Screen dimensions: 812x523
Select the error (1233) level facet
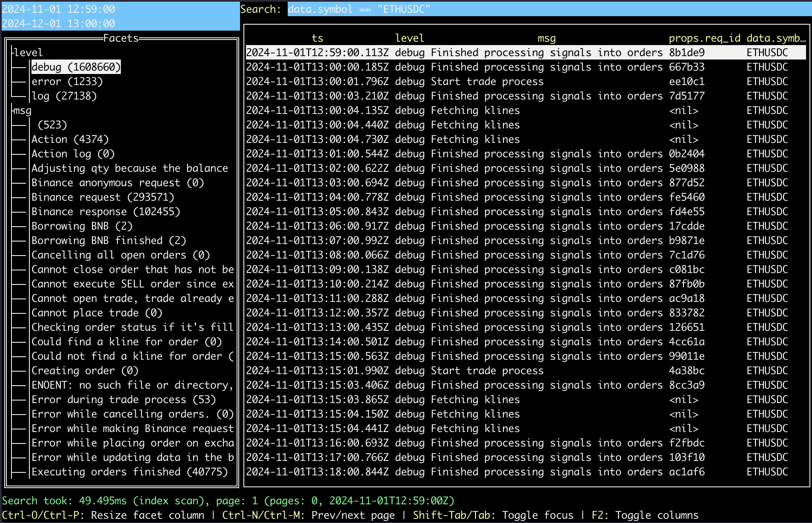[x=67, y=81]
